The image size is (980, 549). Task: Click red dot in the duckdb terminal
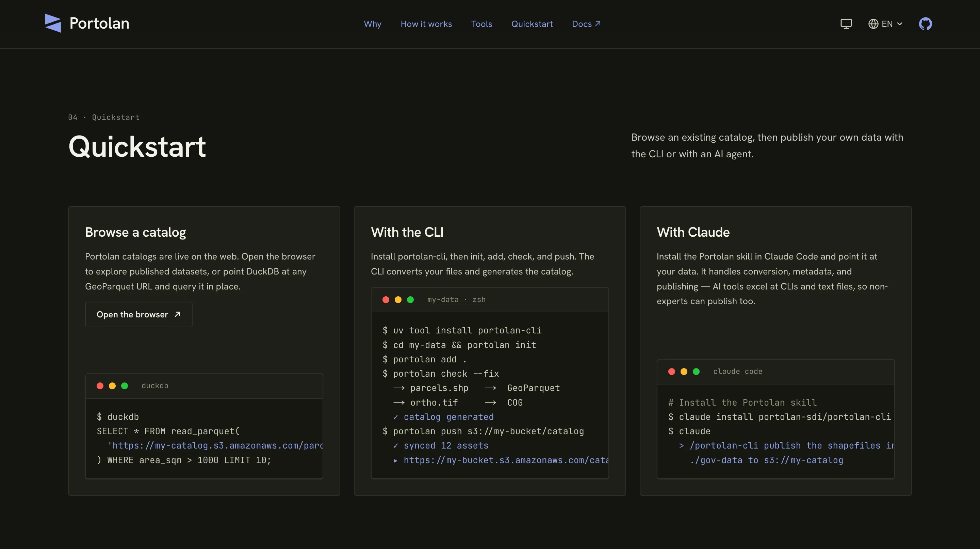pyautogui.click(x=100, y=386)
